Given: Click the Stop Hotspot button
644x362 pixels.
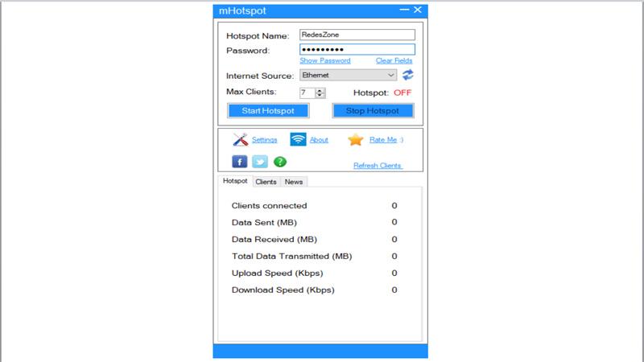Looking at the screenshot, I should (373, 110).
